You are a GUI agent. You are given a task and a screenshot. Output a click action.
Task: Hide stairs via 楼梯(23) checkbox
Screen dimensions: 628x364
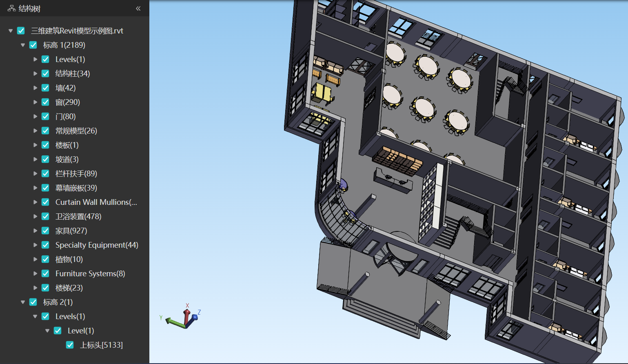click(45, 288)
